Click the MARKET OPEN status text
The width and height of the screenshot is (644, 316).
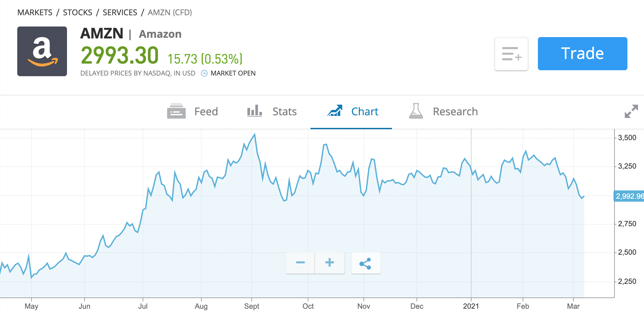coord(233,73)
